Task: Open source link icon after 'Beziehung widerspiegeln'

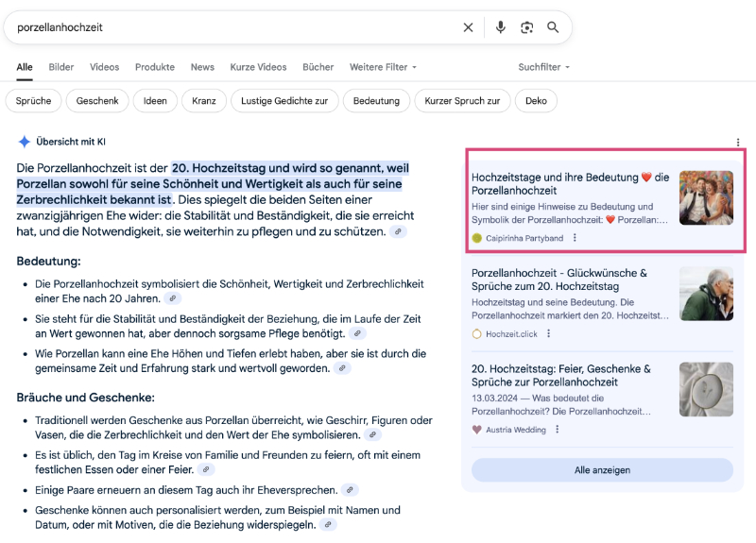Action: (x=328, y=525)
